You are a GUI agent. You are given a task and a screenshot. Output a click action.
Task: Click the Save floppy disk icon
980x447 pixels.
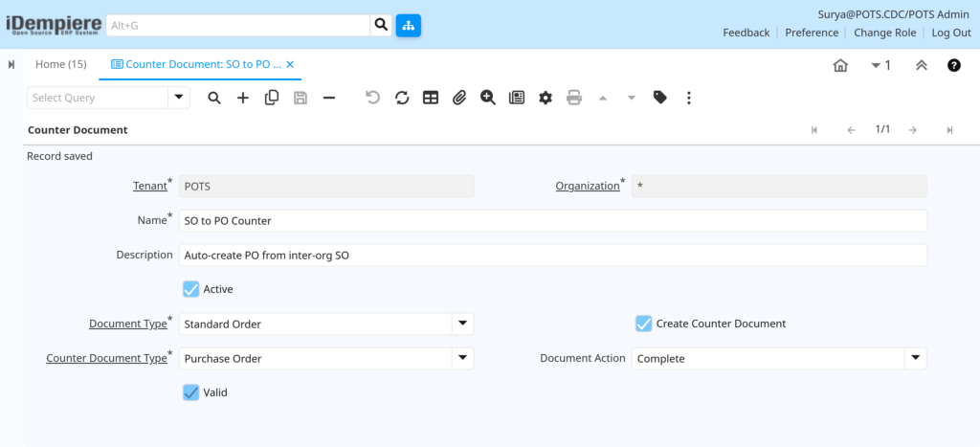tap(301, 98)
